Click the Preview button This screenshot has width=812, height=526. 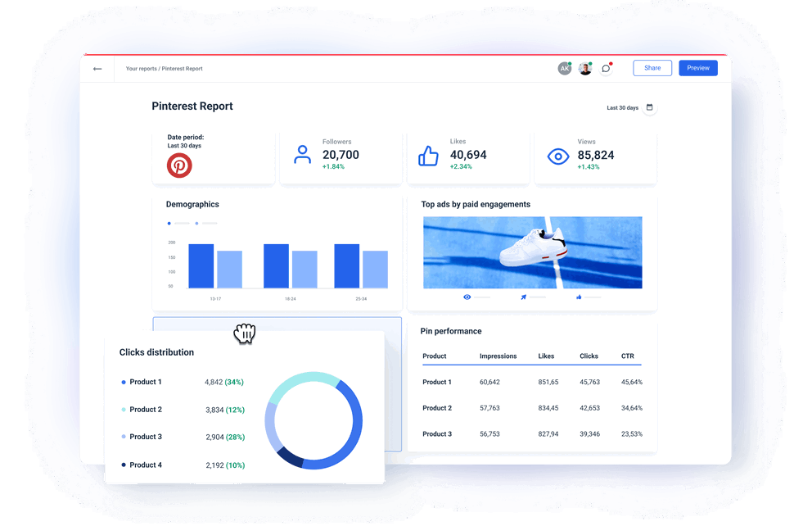point(697,68)
